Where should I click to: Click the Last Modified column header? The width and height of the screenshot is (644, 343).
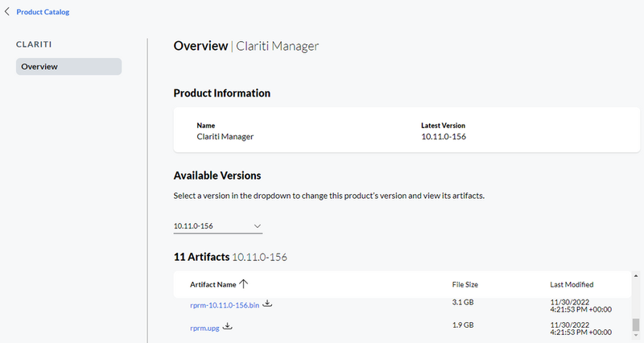[572, 284]
